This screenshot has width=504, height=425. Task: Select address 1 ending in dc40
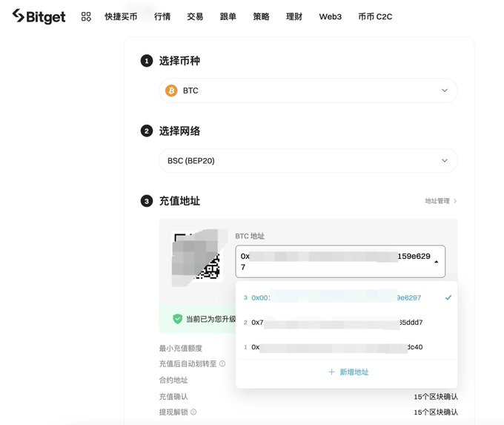[347, 347]
